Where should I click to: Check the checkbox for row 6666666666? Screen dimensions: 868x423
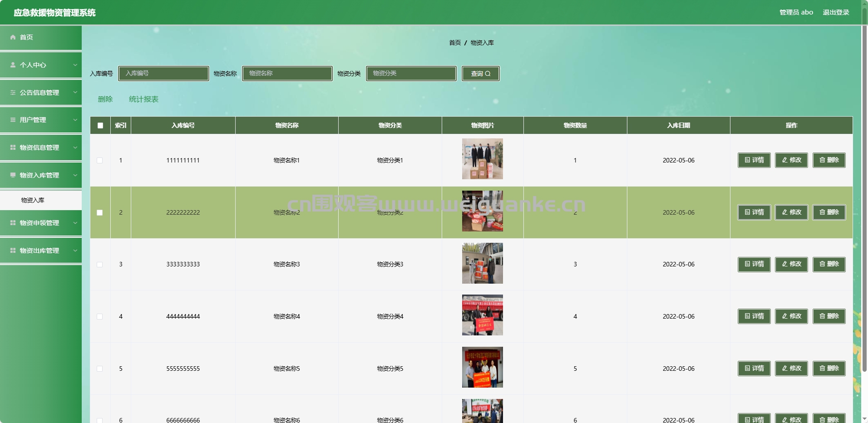[100, 420]
